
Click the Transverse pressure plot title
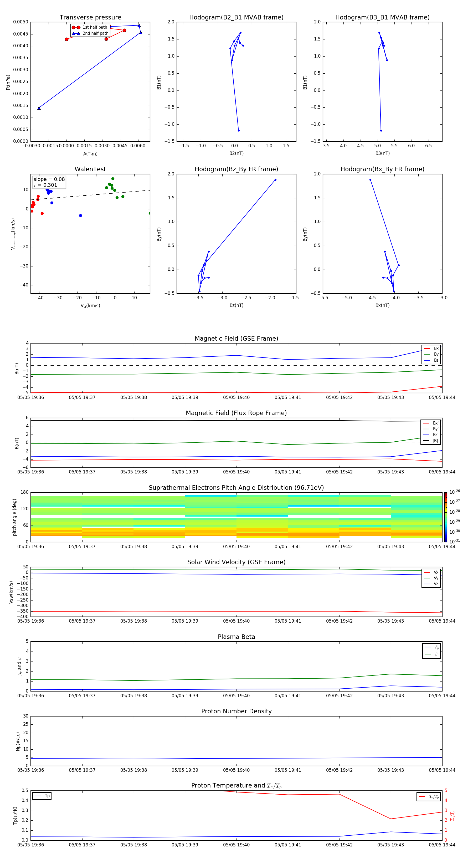pyautogui.click(x=90, y=18)
